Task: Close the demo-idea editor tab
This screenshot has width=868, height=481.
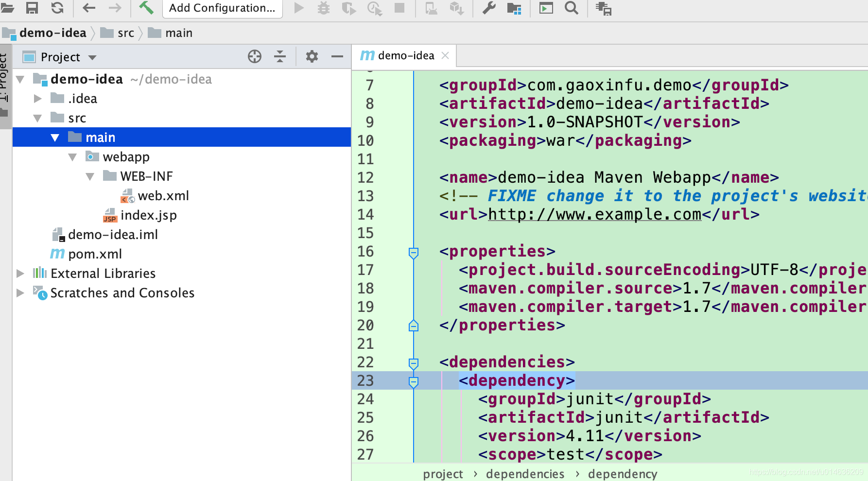Action: click(x=445, y=56)
